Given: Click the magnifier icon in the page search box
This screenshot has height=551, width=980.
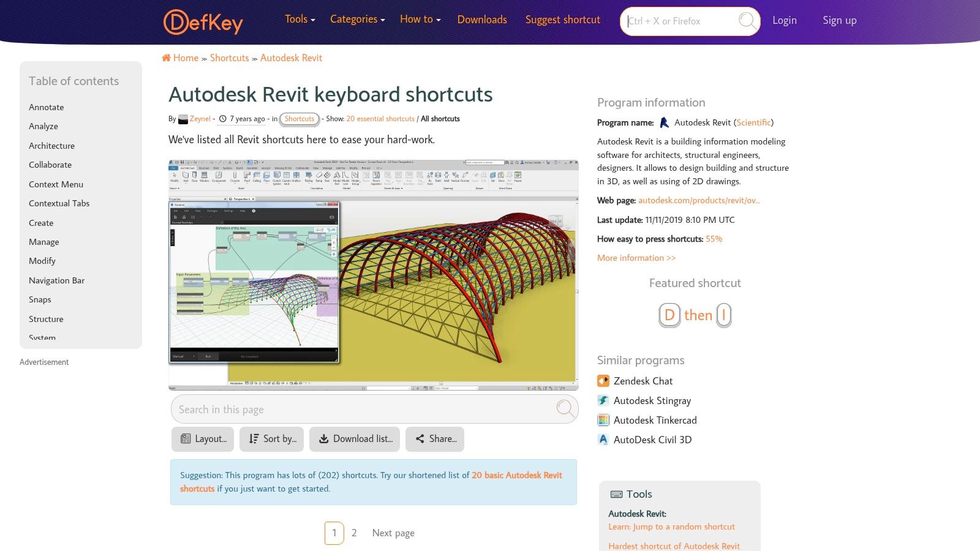Looking at the screenshot, I should click(x=563, y=409).
